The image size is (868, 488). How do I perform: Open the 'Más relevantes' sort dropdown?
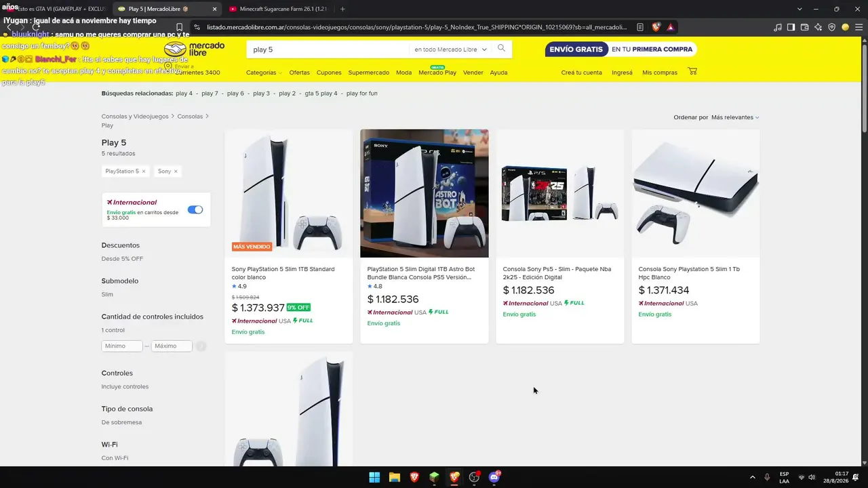pyautogui.click(x=735, y=117)
